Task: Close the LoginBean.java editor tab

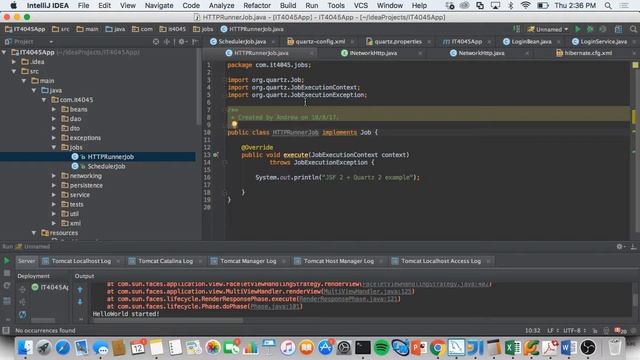Action: (x=559, y=42)
